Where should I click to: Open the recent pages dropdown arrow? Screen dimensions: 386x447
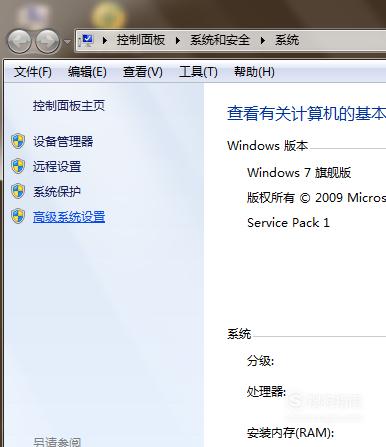(x=67, y=42)
